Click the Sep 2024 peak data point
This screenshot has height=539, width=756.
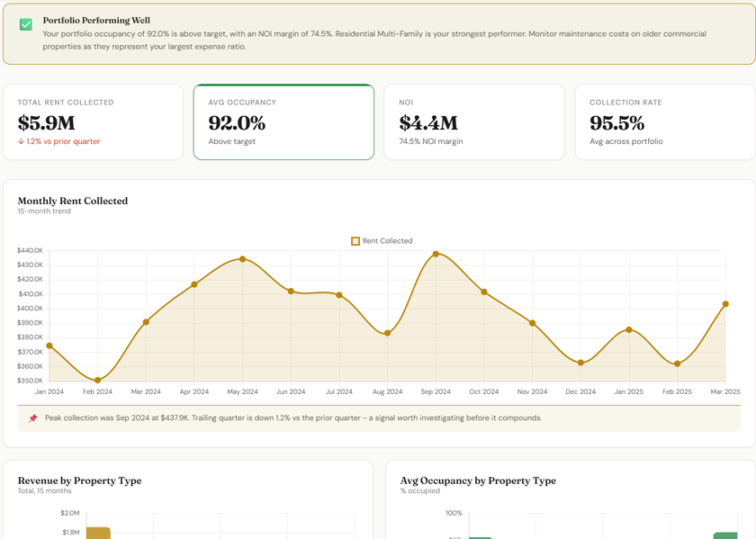(x=436, y=254)
